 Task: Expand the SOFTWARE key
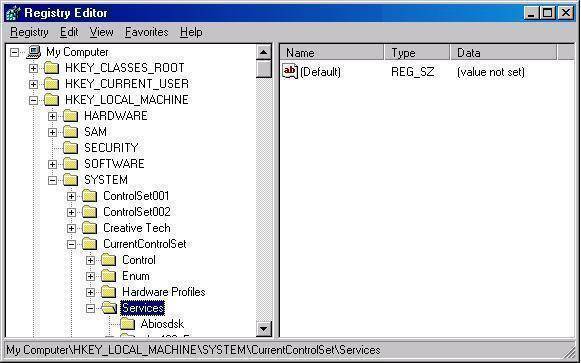coord(52,164)
